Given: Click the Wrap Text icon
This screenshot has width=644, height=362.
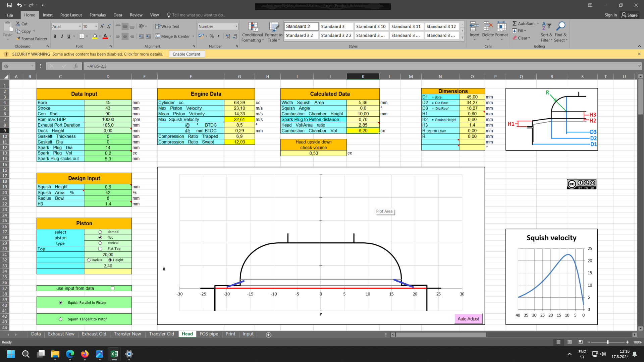Looking at the screenshot, I should [x=158, y=26].
